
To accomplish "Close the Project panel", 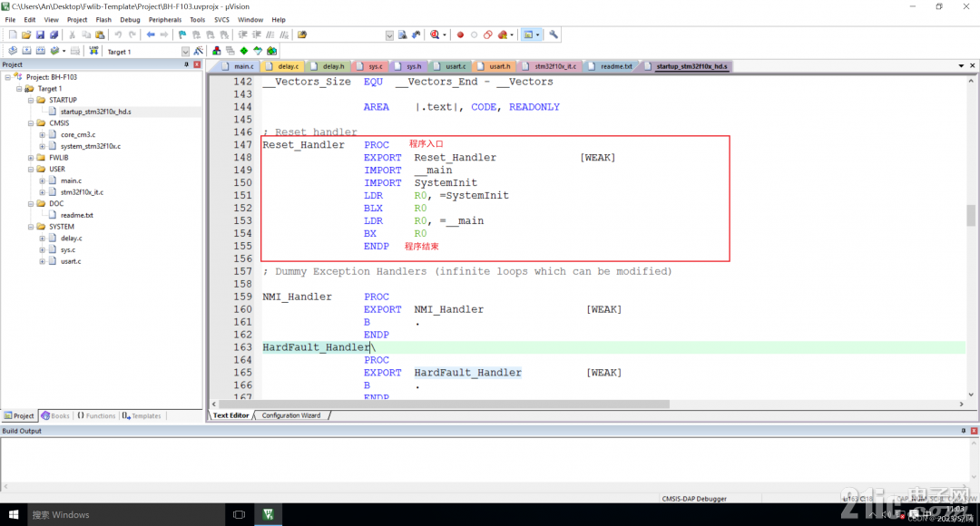I will (x=197, y=65).
